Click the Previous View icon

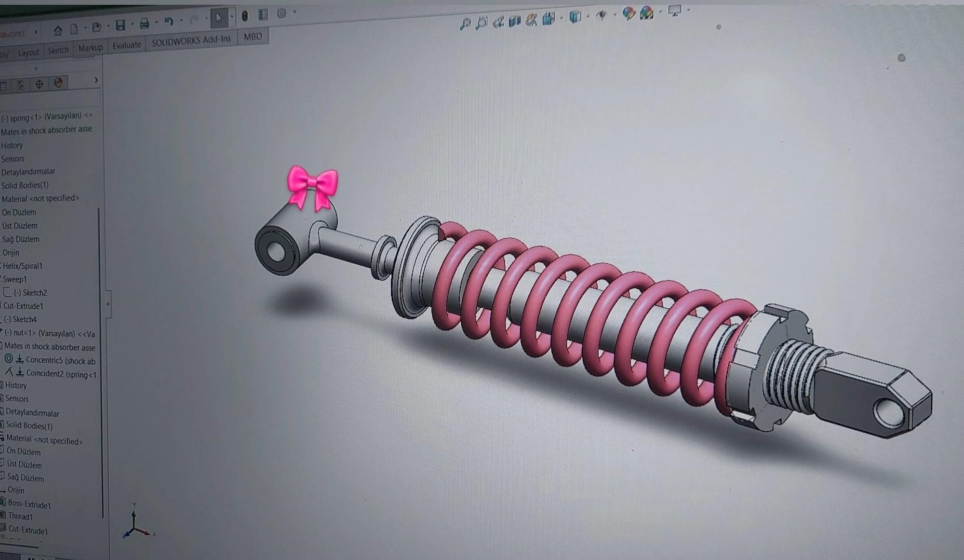click(498, 22)
